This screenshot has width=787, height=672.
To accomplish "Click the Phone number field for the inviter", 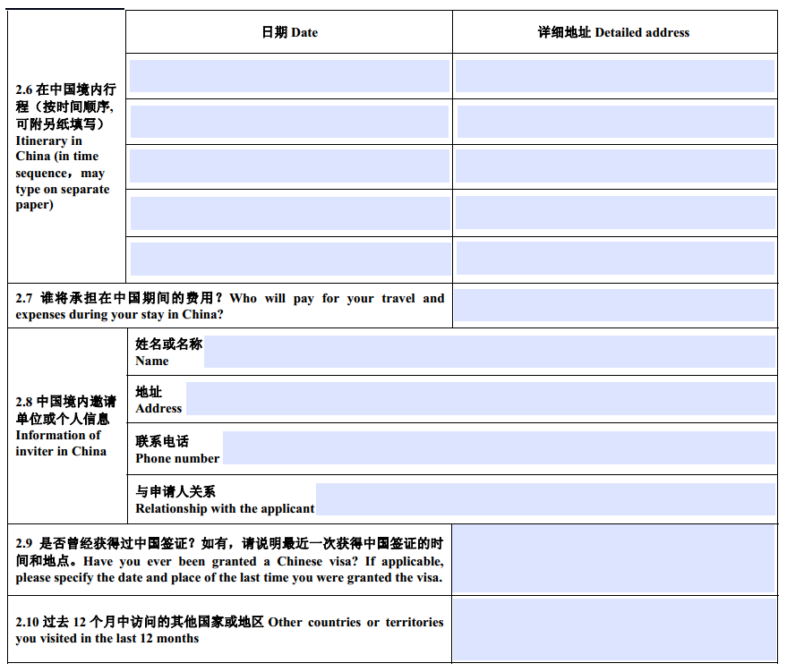I will point(501,447).
